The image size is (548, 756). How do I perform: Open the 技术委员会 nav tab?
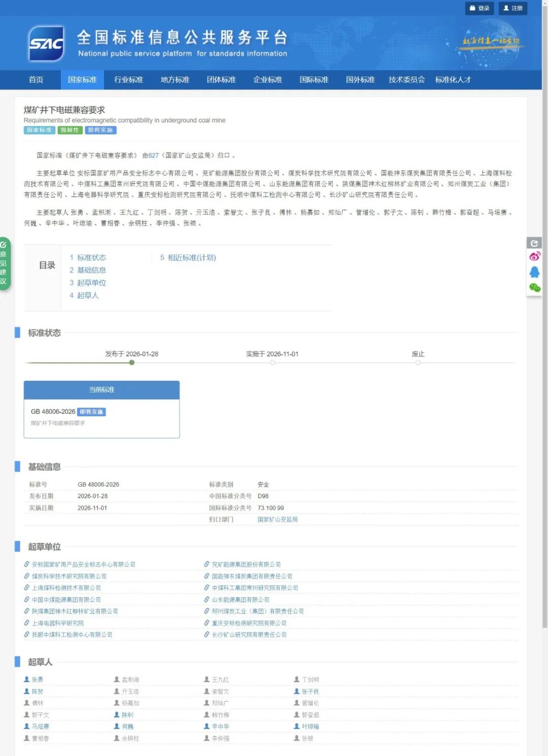point(407,80)
